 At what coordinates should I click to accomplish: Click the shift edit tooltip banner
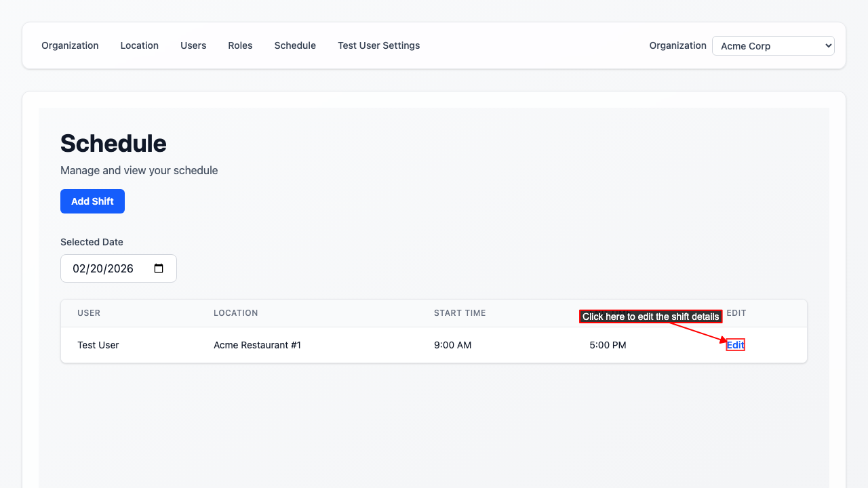pyautogui.click(x=650, y=316)
